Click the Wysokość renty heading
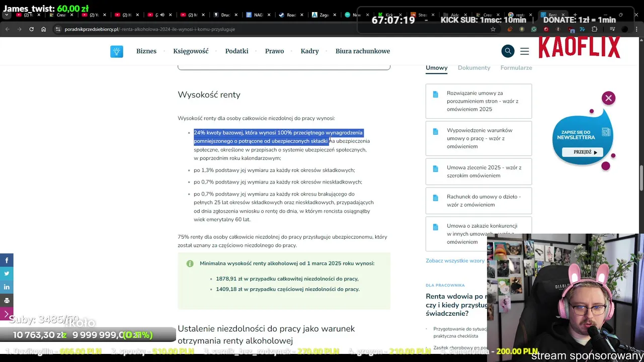The width and height of the screenshot is (644, 362). (x=209, y=95)
